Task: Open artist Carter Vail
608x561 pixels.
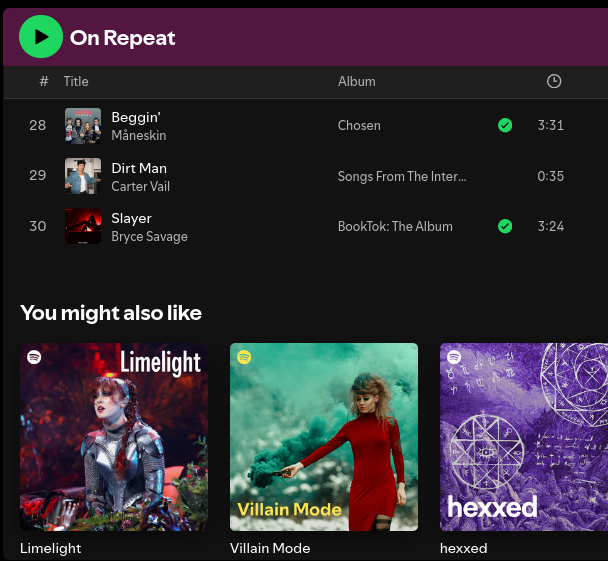Action: tap(140, 186)
